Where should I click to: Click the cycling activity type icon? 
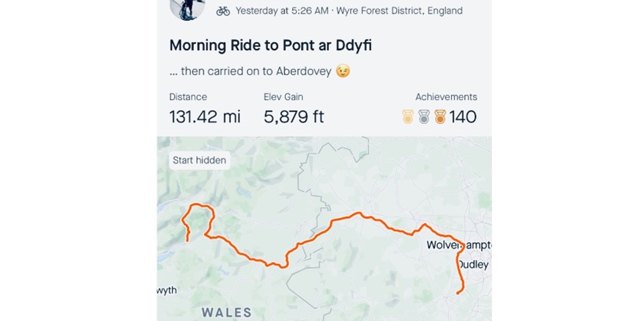[x=224, y=10]
